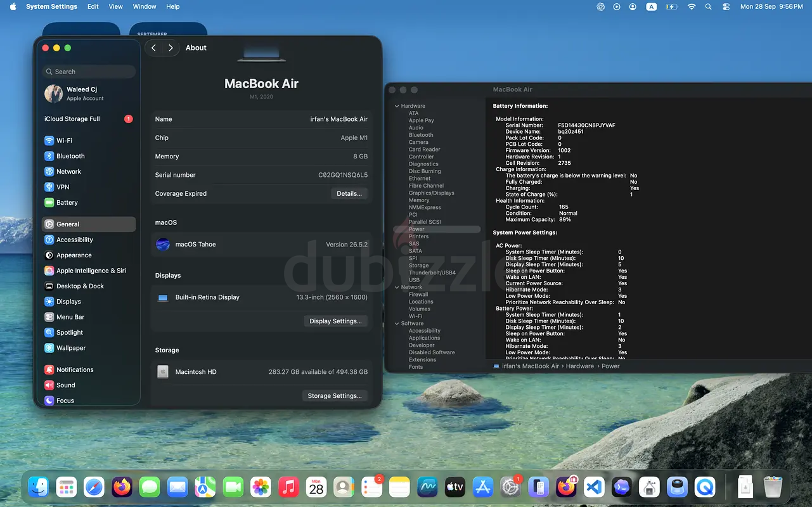812x507 pixels.
Task: Select Disabled Software in System Information sidebar
Action: coord(432,352)
